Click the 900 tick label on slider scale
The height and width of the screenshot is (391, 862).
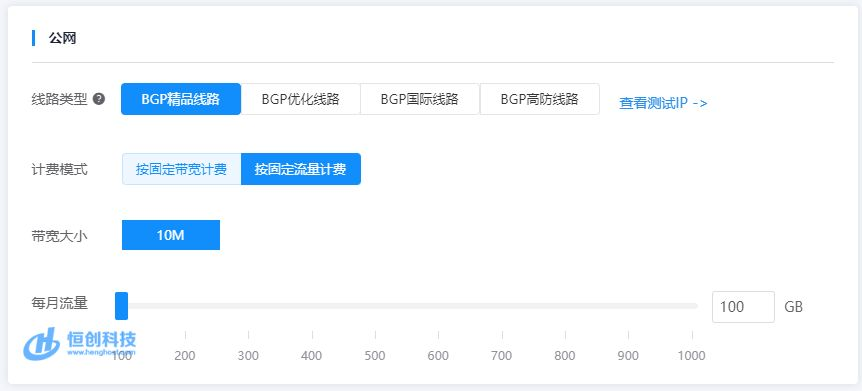coord(628,355)
